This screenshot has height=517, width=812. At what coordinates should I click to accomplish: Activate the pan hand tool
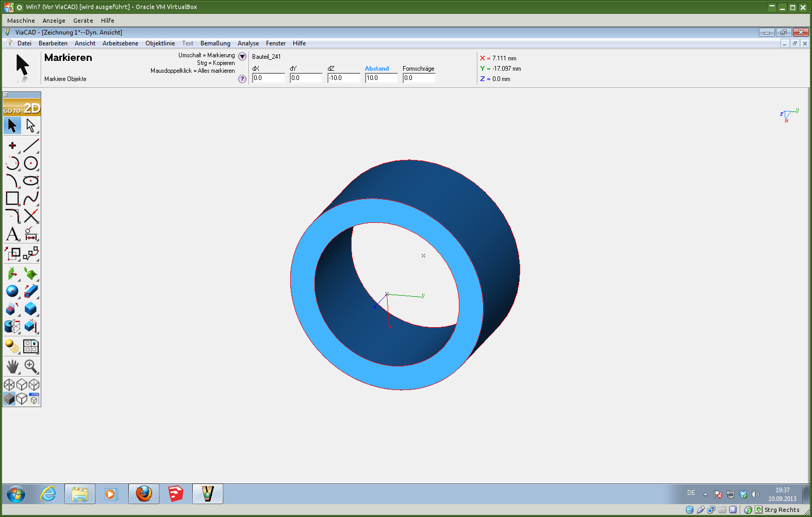click(x=12, y=366)
